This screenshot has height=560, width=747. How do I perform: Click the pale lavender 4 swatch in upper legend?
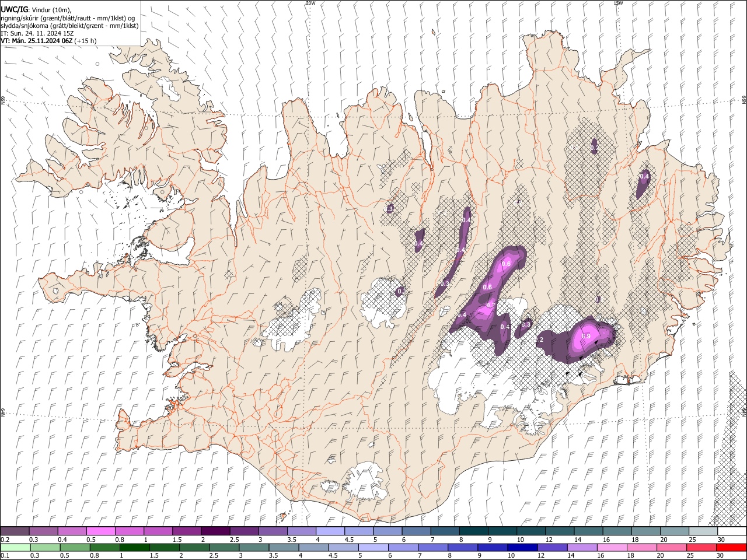point(329,531)
